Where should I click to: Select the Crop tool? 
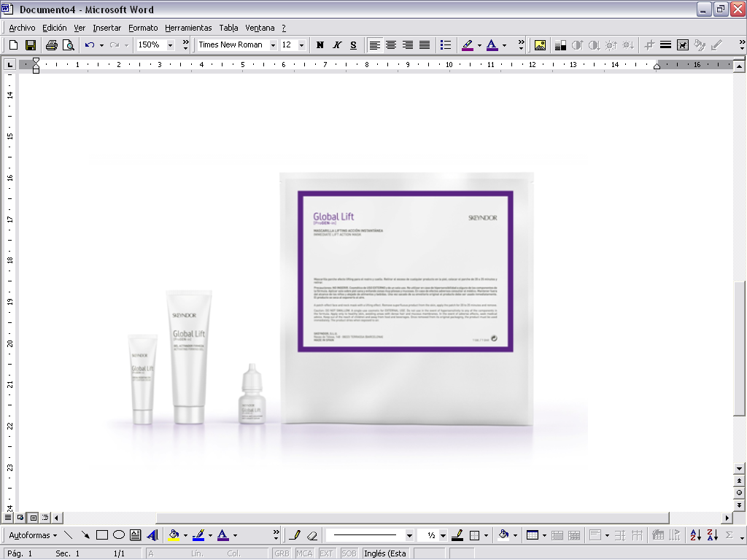(649, 45)
